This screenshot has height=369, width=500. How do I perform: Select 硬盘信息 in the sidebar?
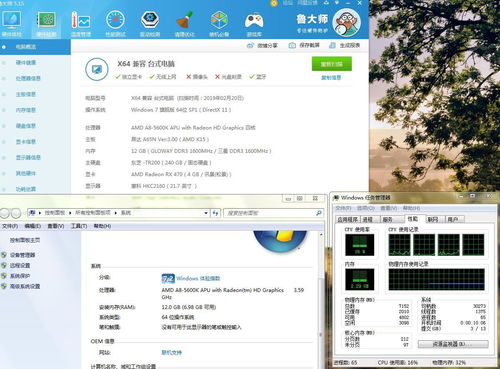pyautogui.click(x=26, y=126)
